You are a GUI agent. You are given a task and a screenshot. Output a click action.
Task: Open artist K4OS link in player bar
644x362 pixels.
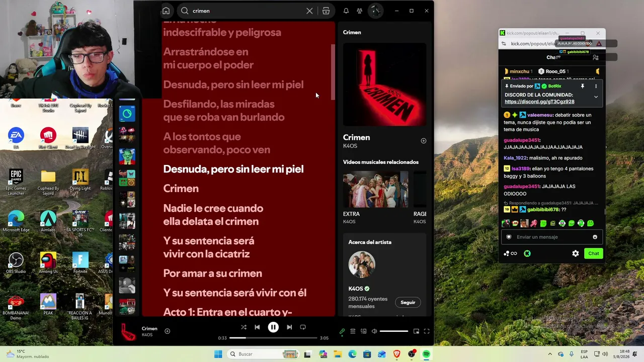pos(147,335)
